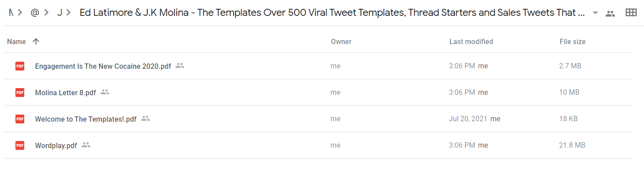The image size is (644, 171).
Task: Click the File size column header
Action: pyautogui.click(x=573, y=41)
